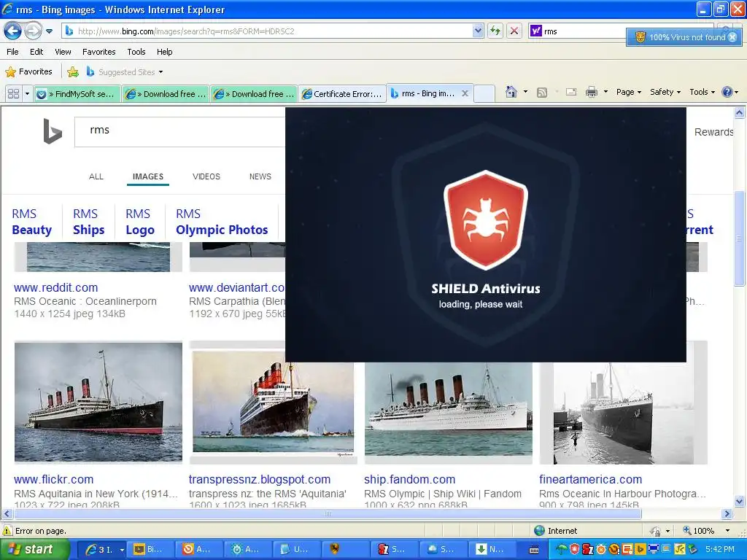The height and width of the screenshot is (560, 747).
Task: Open the Favorites star panel button
Action: pyautogui.click(x=28, y=72)
